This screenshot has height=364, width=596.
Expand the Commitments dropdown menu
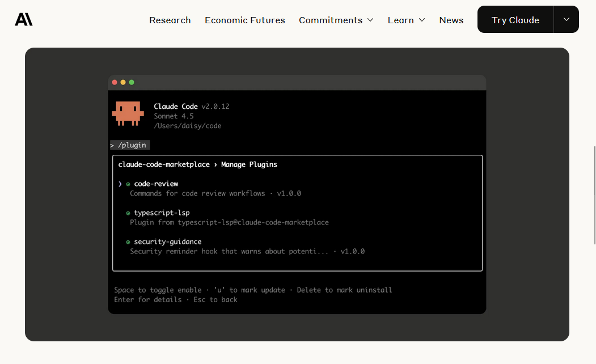[x=336, y=20]
